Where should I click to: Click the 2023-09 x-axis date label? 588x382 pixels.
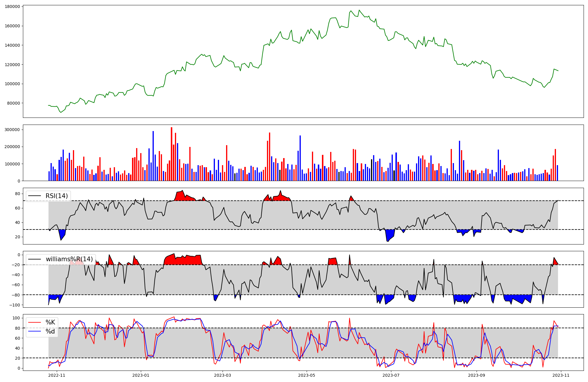477,375
